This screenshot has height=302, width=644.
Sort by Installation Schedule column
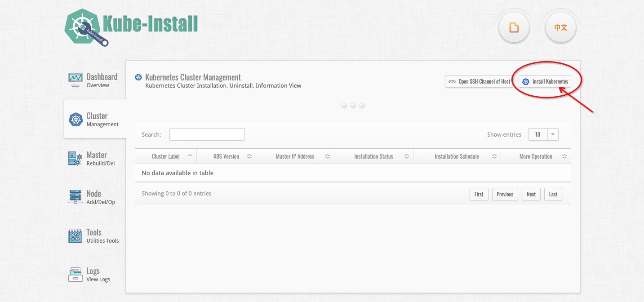tap(457, 156)
